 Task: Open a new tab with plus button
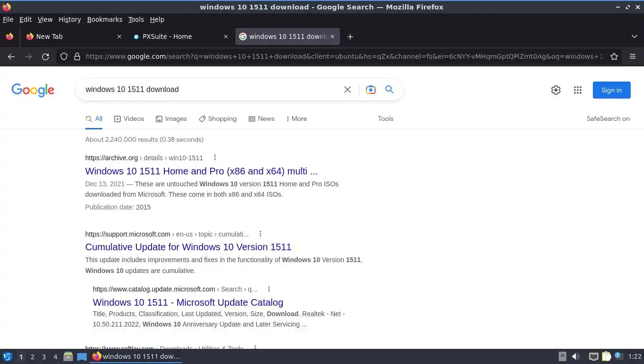tap(350, 36)
